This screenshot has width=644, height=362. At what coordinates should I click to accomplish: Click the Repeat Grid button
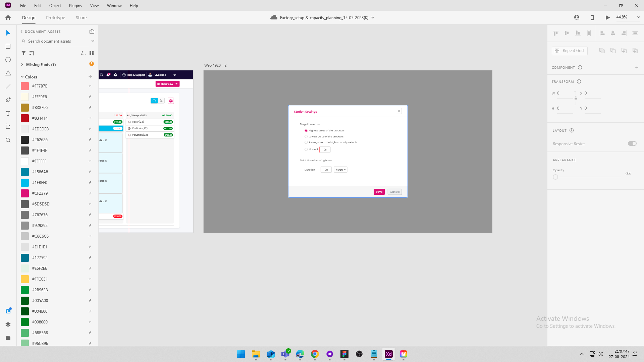pos(570,51)
